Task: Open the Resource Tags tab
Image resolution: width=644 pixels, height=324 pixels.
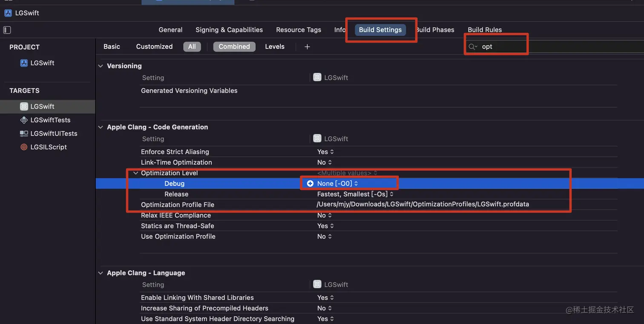Action: click(x=299, y=30)
